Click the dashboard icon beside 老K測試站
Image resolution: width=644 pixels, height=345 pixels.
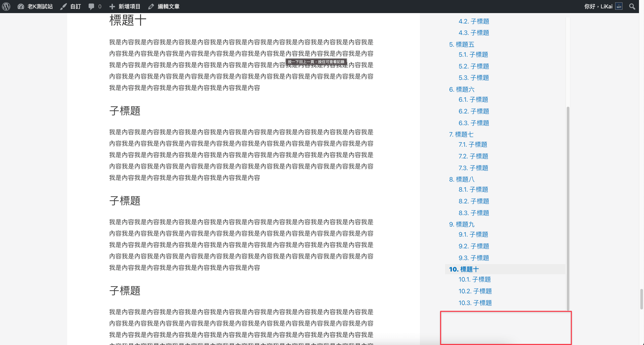(x=21, y=6)
